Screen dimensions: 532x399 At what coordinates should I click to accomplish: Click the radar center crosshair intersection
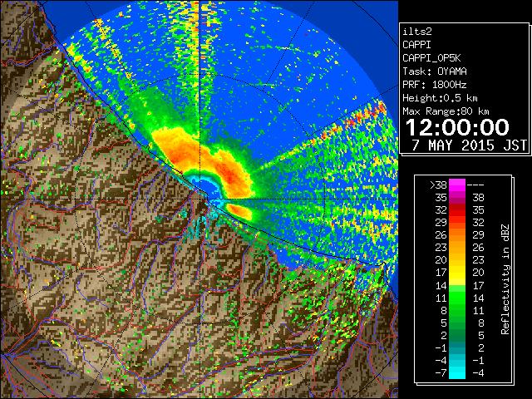click(x=199, y=199)
